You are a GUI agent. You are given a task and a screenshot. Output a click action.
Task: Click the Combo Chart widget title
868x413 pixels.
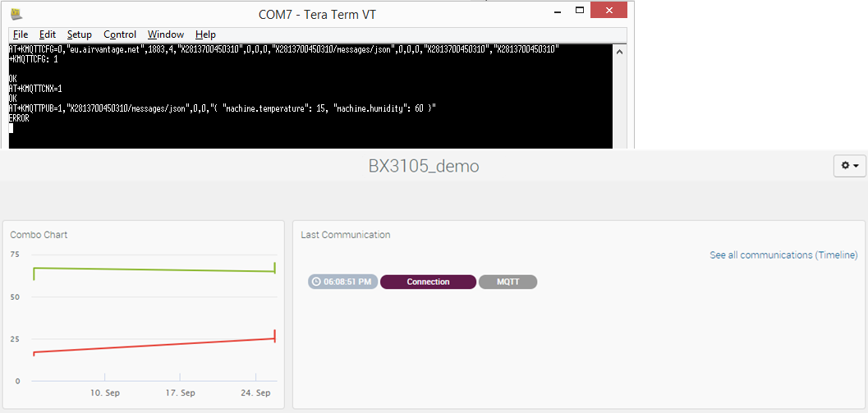(39, 235)
